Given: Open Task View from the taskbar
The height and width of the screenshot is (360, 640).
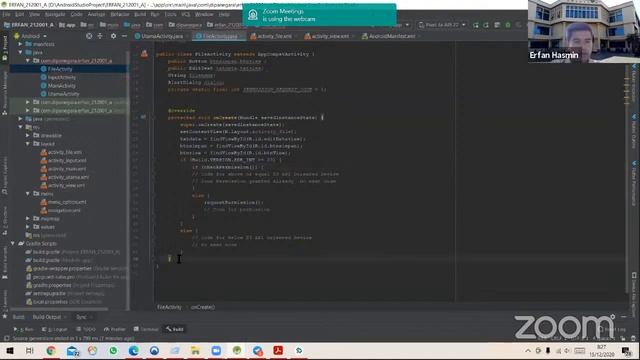Looking at the screenshot, I should click(x=30, y=351).
